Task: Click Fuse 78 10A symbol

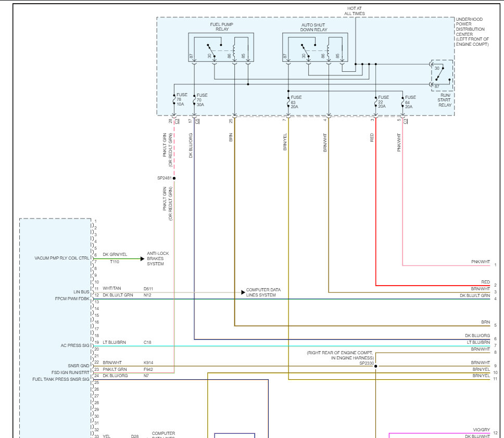Action: coord(174,98)
